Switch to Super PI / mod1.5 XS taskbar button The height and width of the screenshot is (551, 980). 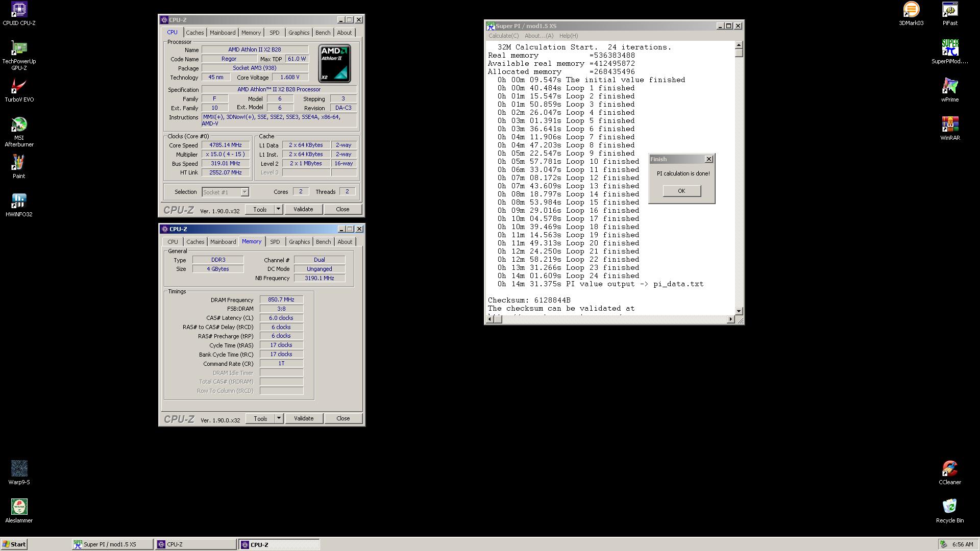pyautogui.click(x=112, y=544)
